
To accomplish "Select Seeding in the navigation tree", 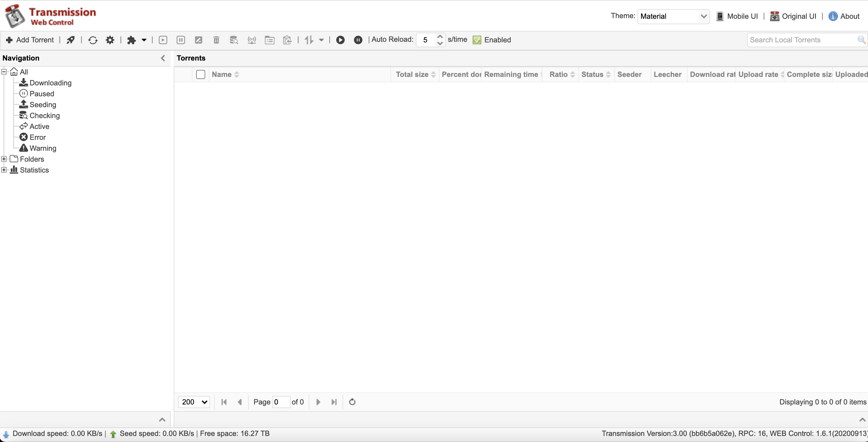I will click(42, 104).
